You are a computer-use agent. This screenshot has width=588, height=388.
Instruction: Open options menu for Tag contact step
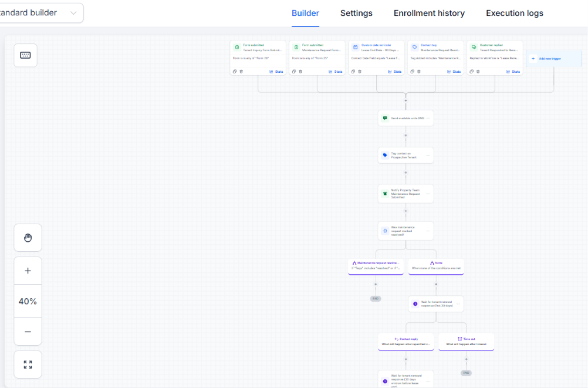point(428,155)
